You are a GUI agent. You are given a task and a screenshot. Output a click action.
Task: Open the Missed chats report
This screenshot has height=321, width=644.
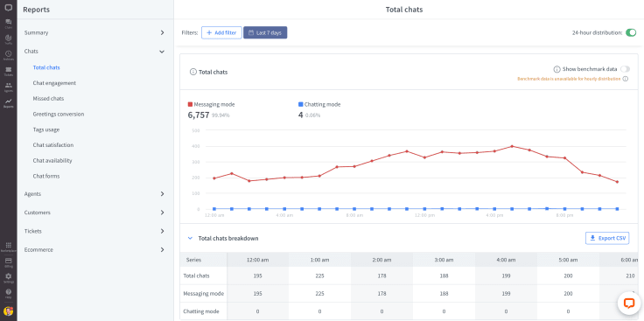pyautogui.click(x=48, y=99)
